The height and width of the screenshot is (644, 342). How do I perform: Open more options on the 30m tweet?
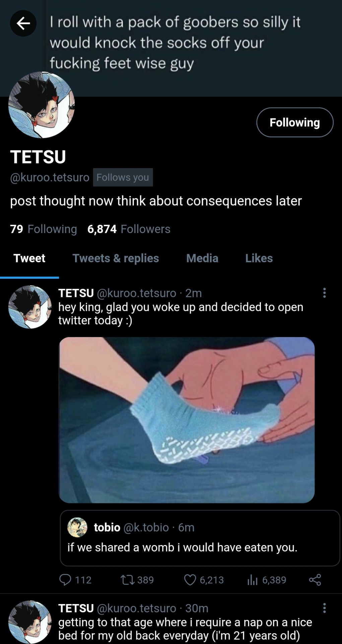(324, 608)
